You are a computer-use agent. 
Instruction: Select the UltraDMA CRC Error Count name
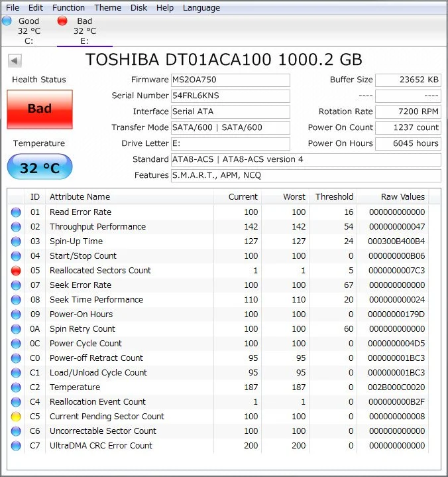[x=101, y=446]
